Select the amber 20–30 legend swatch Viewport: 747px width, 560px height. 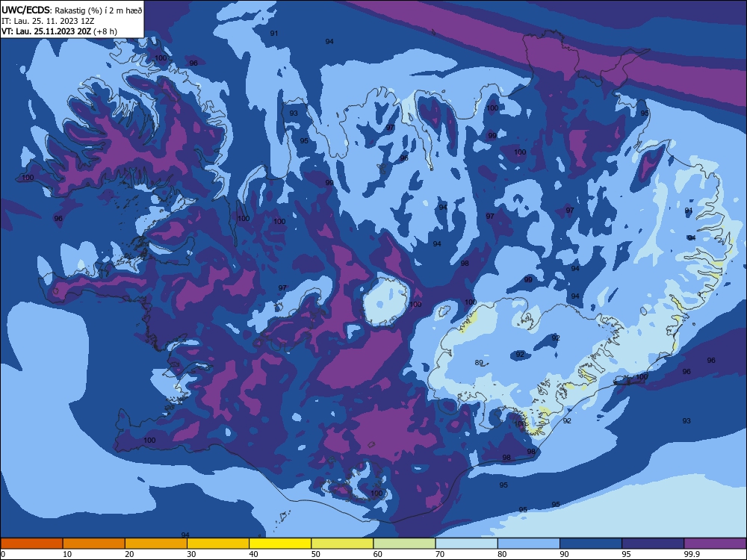156,544
